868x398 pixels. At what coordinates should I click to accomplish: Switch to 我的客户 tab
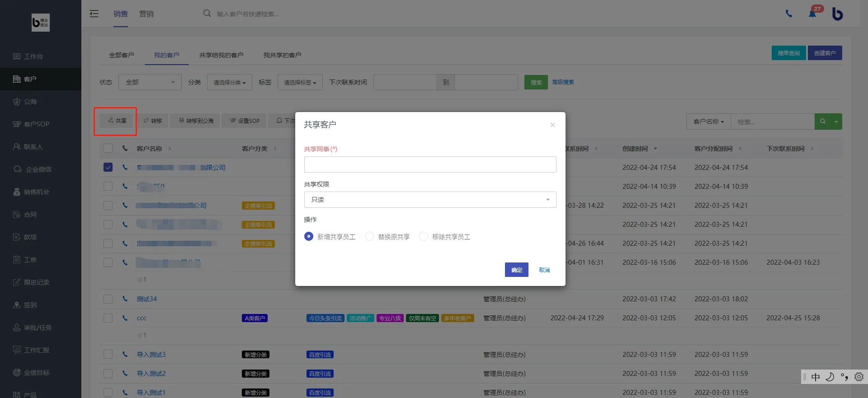[x=167, y=55]
